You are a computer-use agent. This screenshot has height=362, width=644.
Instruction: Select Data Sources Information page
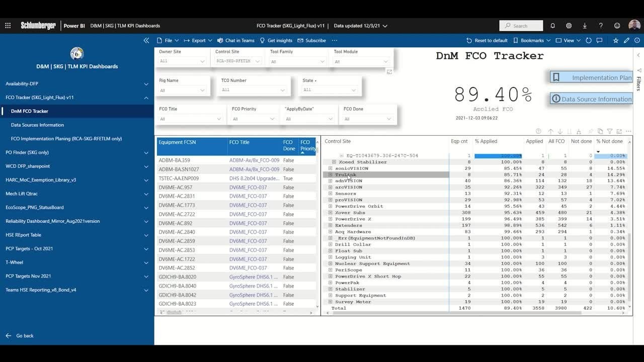pyautogui.click(x=37, y=125)
